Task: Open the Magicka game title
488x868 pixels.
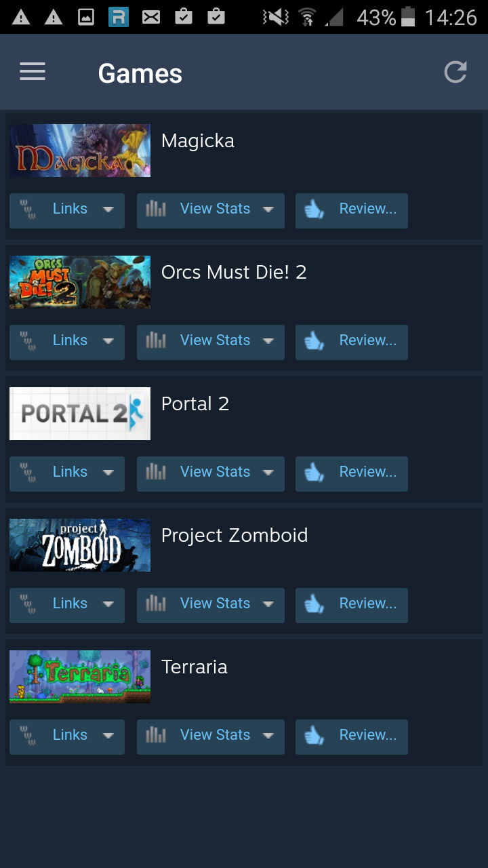Action: (198, 141)
